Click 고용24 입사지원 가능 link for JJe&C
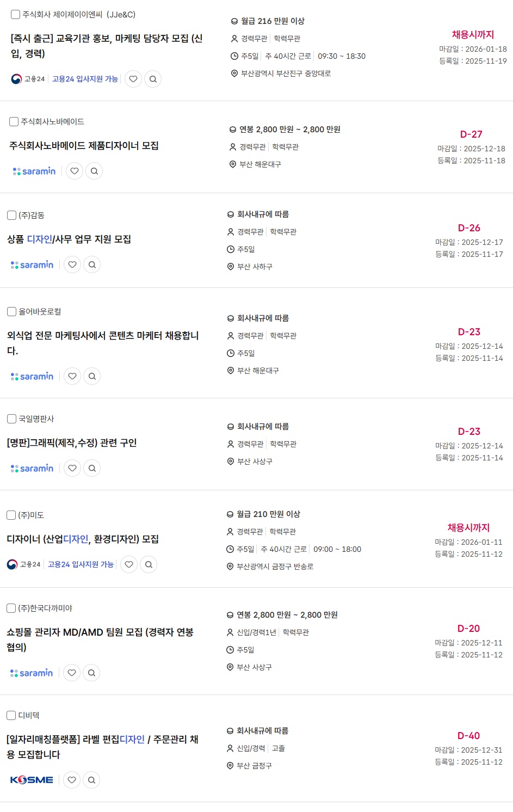Screen dimensions: 513x812 pos(85,79)
